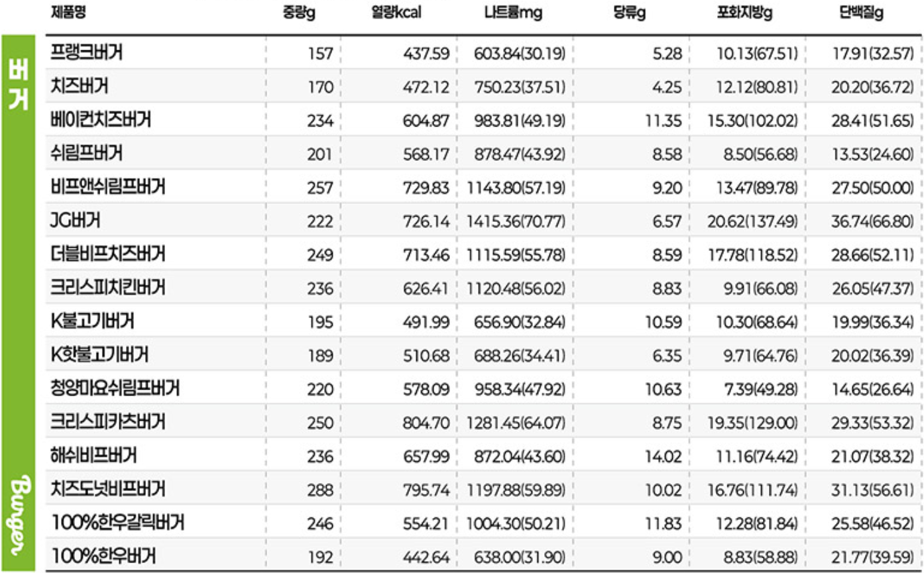Click the K불고기버거 product name
Viewport: 924px width, 573px height.
93,321
